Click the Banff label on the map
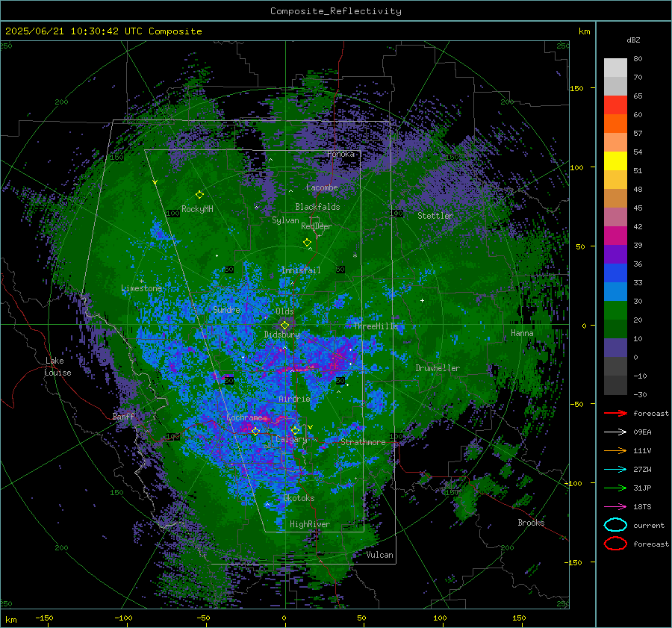The width and height of the screenshot is (672, 628). [123, 416]
